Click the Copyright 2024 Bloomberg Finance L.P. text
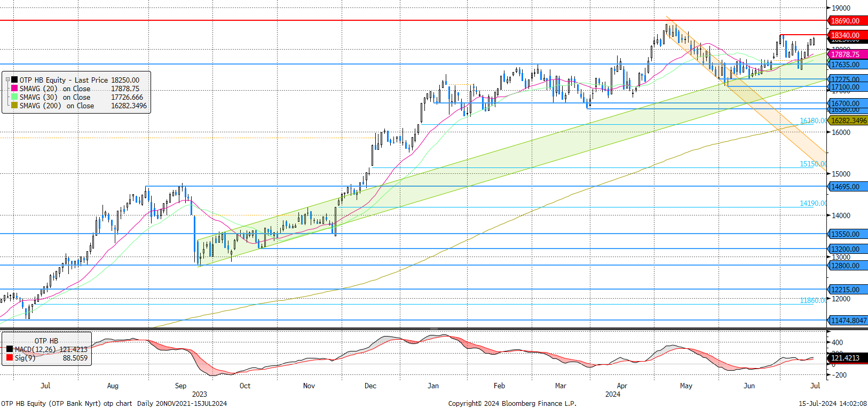This screenshot has width=868, height=408. [512, 403]
